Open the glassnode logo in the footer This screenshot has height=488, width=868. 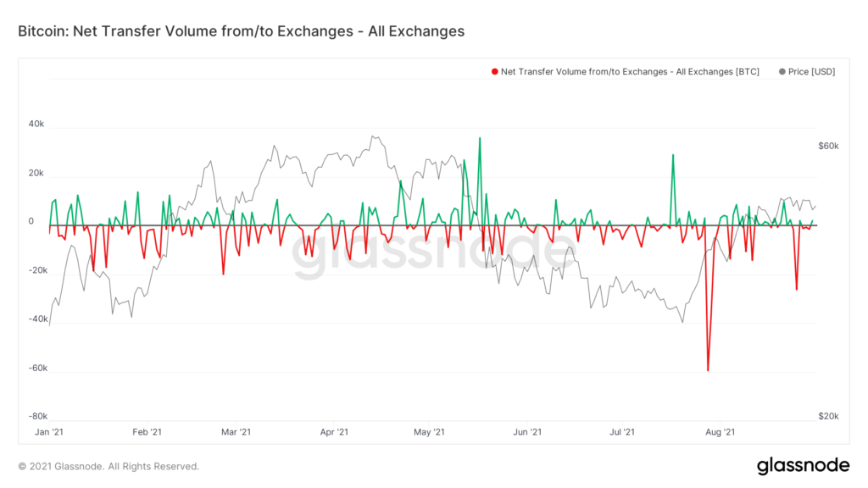tap(803, 465)
